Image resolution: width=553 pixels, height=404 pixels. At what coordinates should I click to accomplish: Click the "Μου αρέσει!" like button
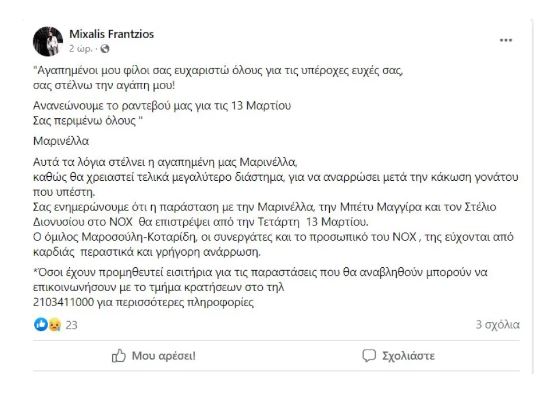tap(153, 356)
